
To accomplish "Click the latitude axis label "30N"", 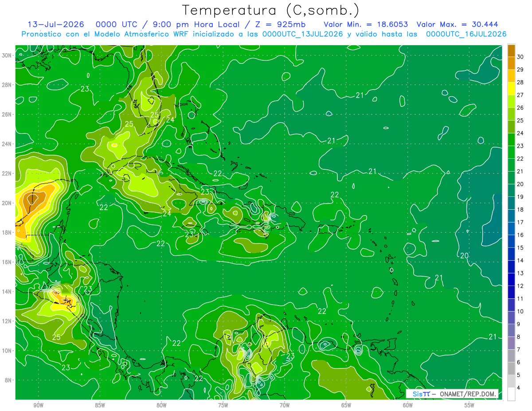I will click(x=7, y=55).
